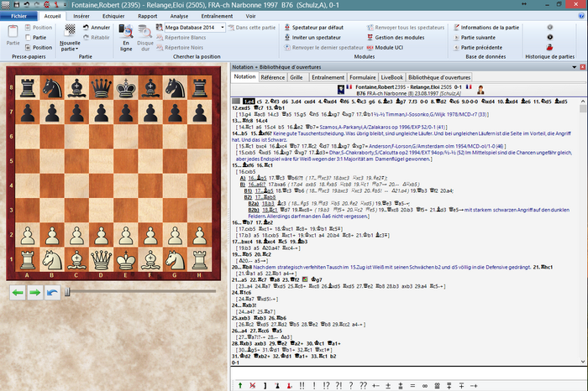Open the Entraînement panel tab
The image size is (588, 391).
(x=328, y=77)
